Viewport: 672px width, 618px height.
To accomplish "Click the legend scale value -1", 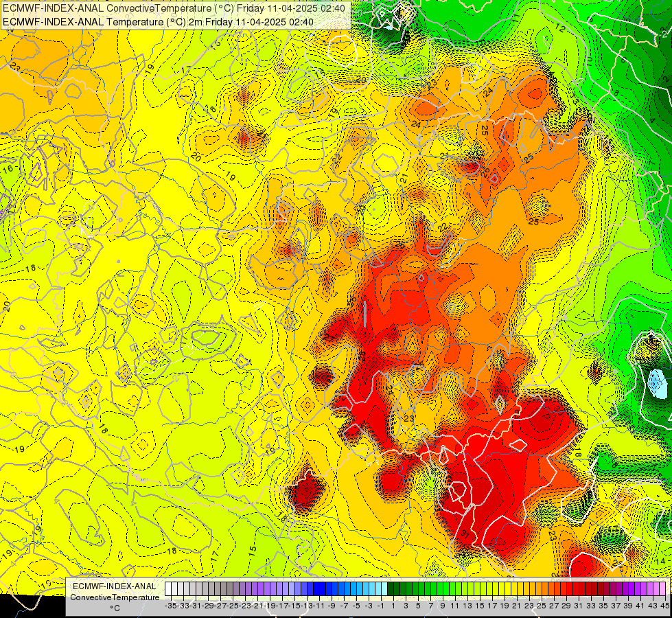I will click(x=382, y=606).
